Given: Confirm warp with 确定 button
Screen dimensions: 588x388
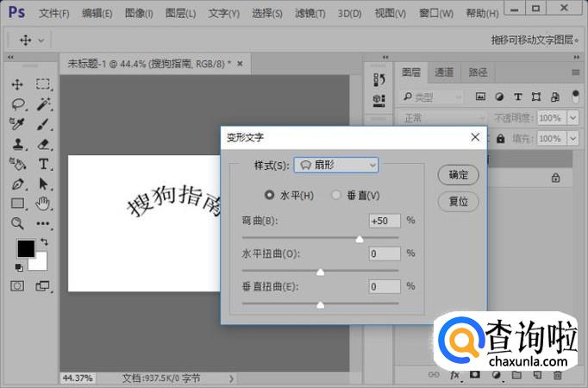Looking at the screenshot, I should pyautogui.click(x=459, y=175).
